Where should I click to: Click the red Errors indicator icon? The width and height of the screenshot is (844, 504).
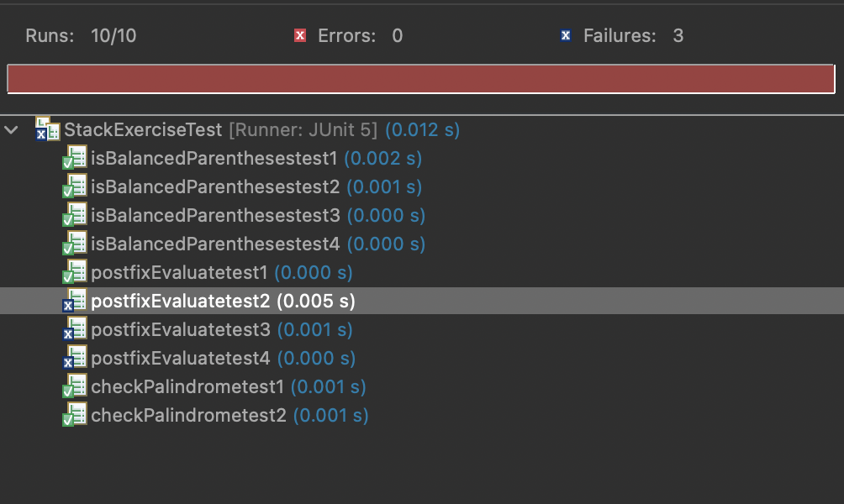click(300, 35)
